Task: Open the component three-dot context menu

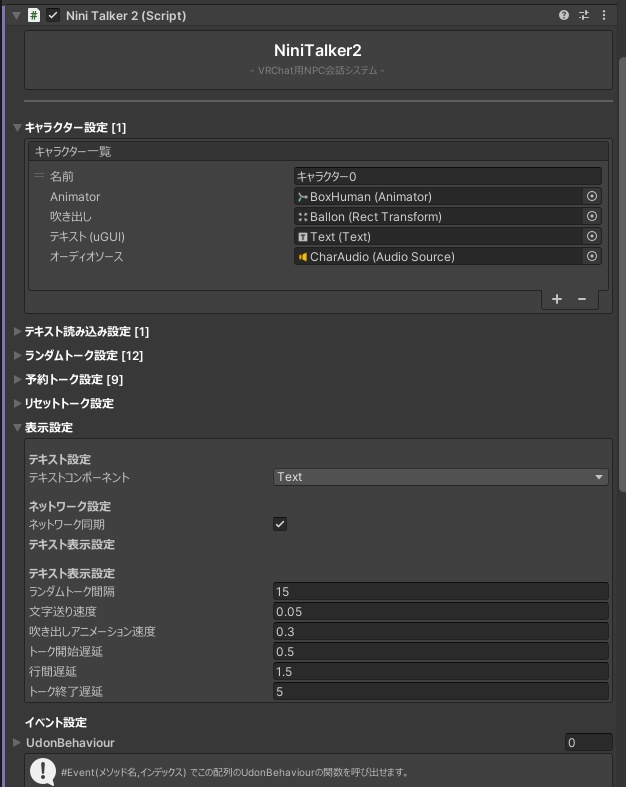Action: [604, 15]
